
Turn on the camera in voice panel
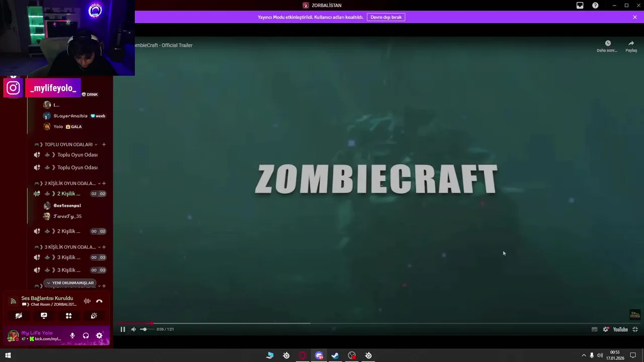(x=19, y=316)
